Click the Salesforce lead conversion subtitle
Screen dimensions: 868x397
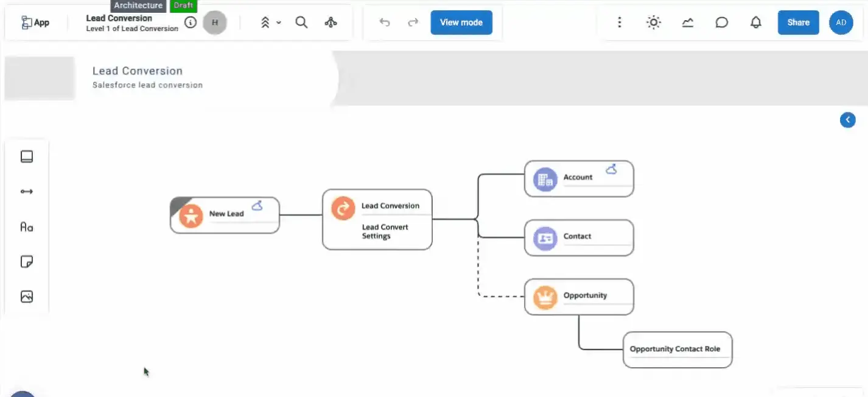coord(147,85)
